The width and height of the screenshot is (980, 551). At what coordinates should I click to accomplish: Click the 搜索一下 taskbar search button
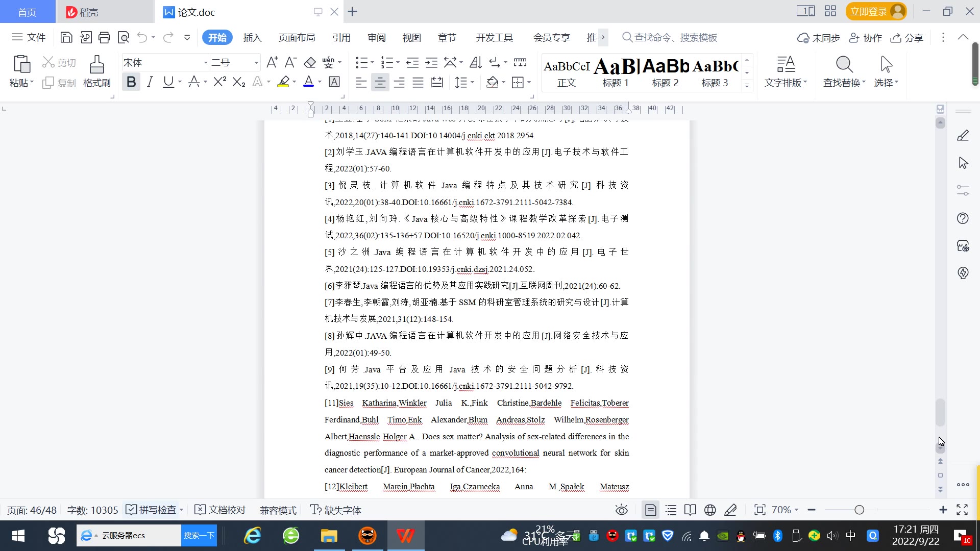[199, 535]
